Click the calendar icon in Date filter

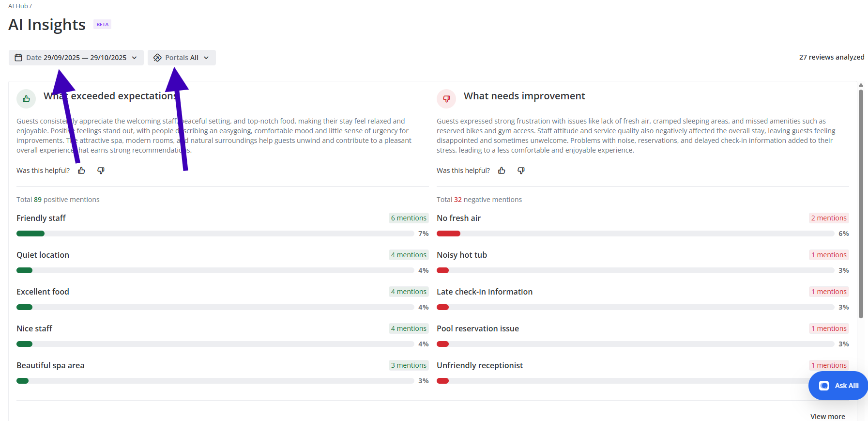click(x=18, y=58)
